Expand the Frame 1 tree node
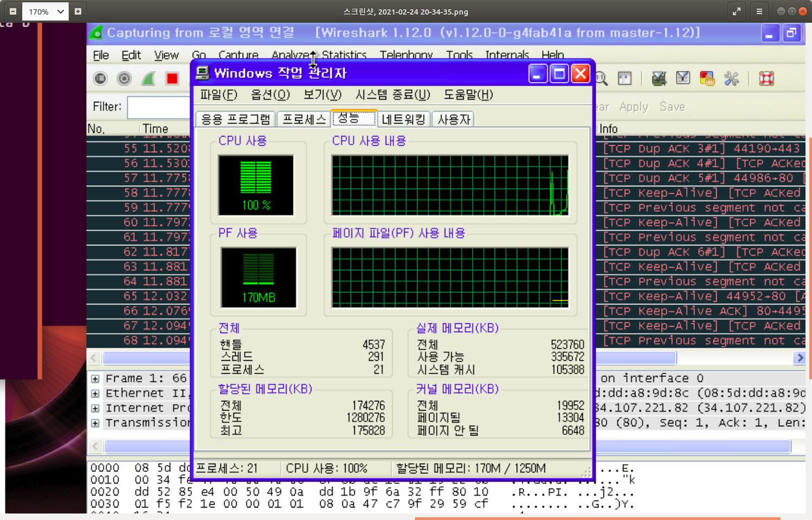812x520 pixels. [x=95, y=379]
